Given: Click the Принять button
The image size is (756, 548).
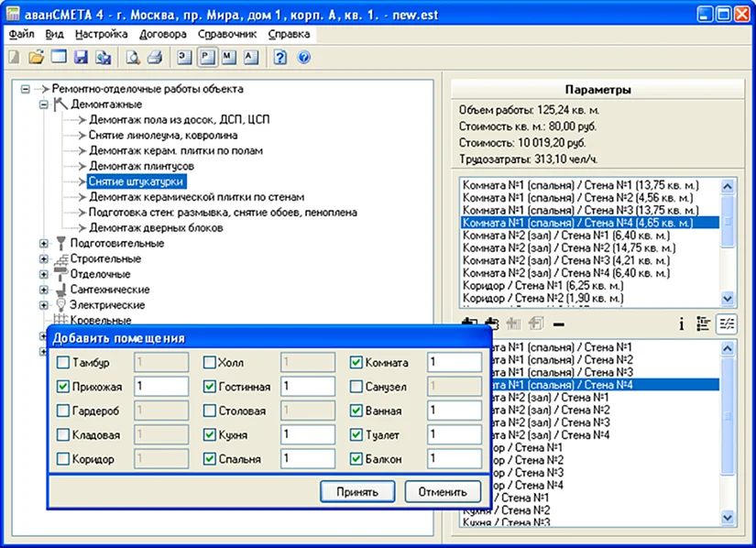Looking at the screenshot, I should tap(357, 491).
